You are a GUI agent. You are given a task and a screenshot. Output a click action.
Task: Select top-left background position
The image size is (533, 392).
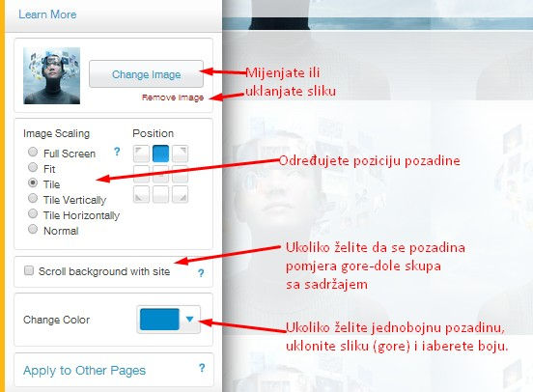141,154
